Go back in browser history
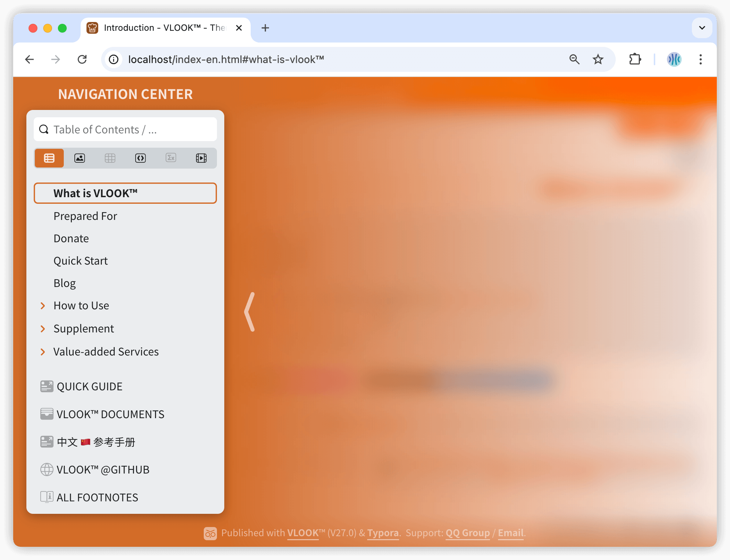 (x=29, y=59)
